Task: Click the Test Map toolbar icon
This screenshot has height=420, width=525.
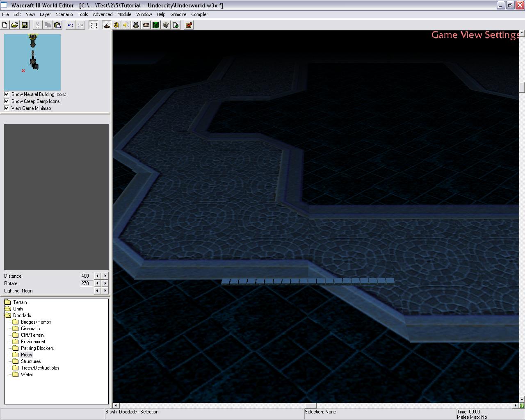Action: (189, 25)
